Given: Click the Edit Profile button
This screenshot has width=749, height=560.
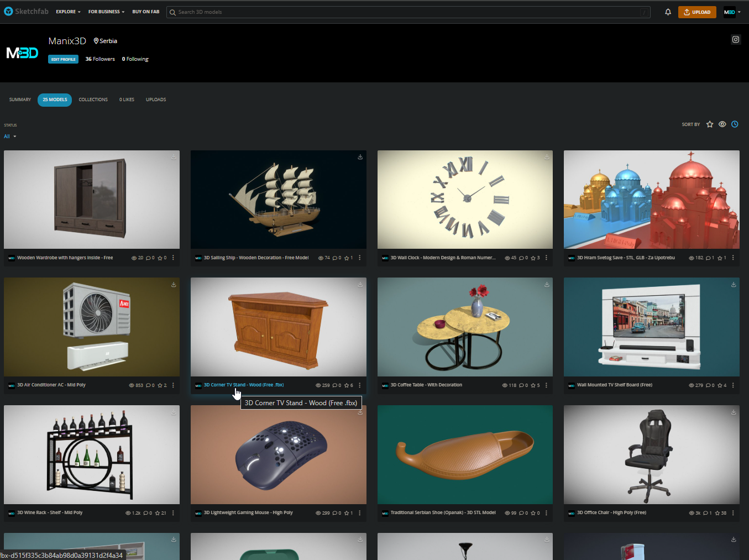Looking at the screenshot, I should [63, 59].
